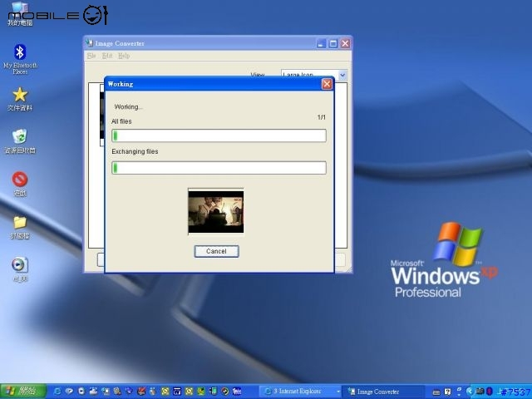Open the Help menu in Image Converter
The image size is (532, 399).
124,56
